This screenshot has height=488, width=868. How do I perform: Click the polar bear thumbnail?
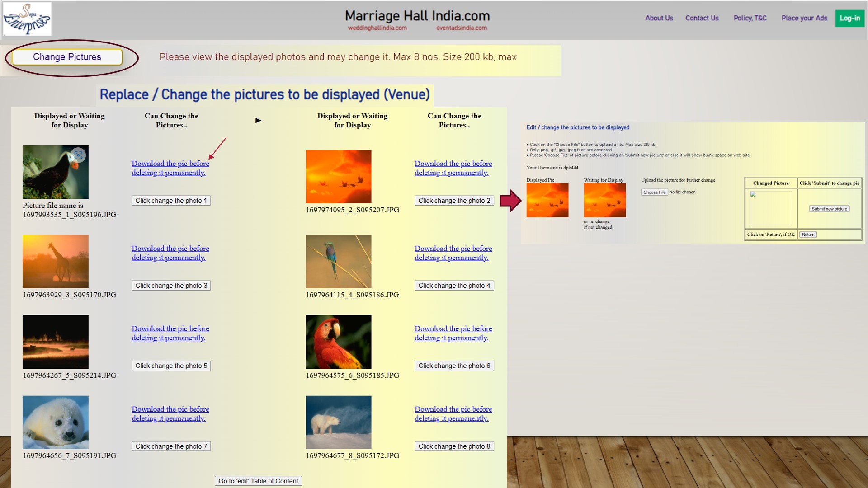click(x=339, y=422)
